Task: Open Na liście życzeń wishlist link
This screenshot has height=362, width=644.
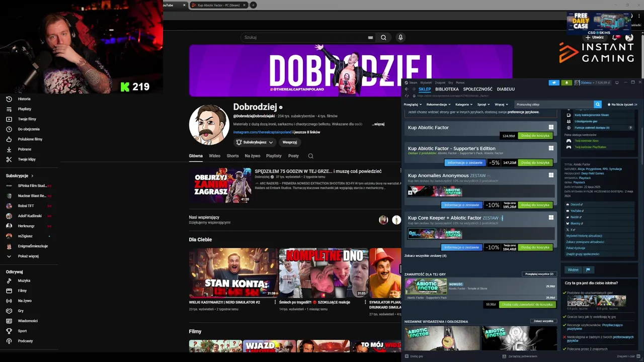Action: point(622,105)
